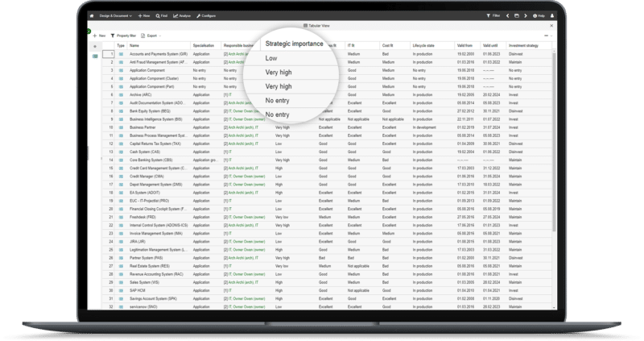Click the green status badge at left edge
Image resolution: width=644 pixels, height=341 pixels.
89,31
